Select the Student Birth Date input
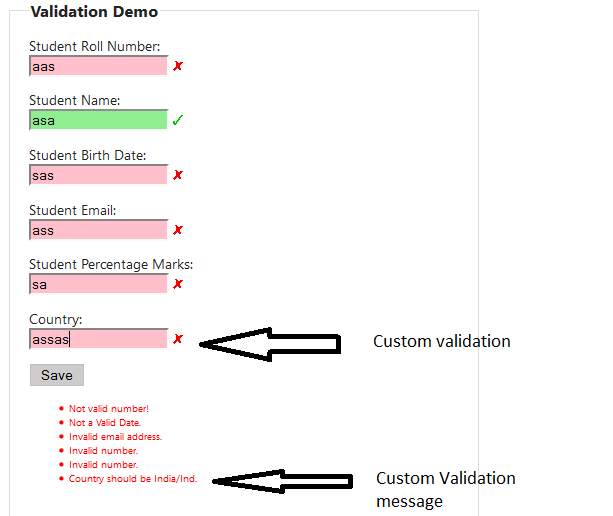 click(x=98, y=175)
